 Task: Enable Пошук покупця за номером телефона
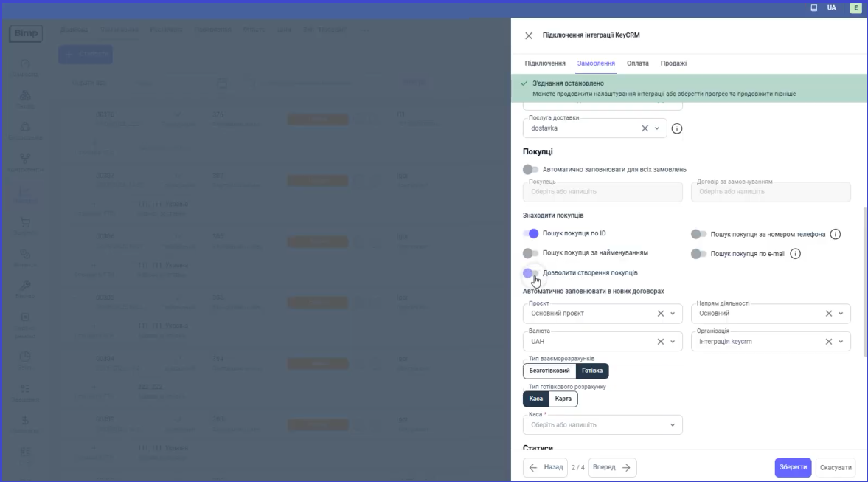click(698, 234)
